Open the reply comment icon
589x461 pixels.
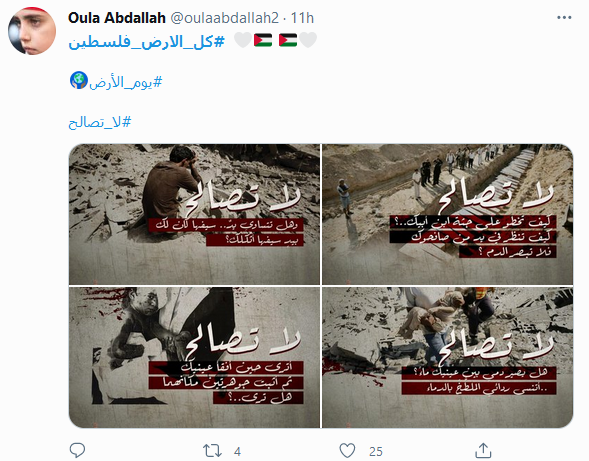(x=77, y=450)
